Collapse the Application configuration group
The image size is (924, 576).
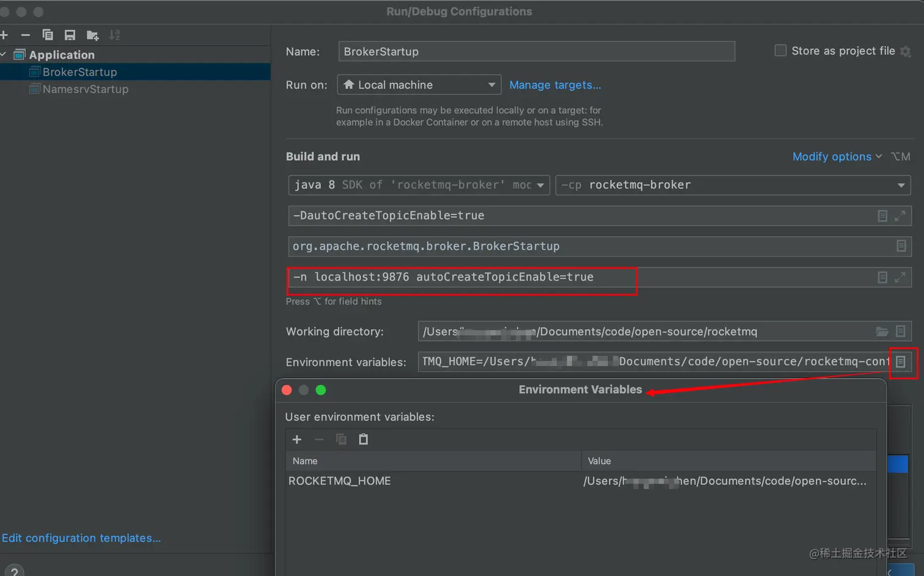4,54
